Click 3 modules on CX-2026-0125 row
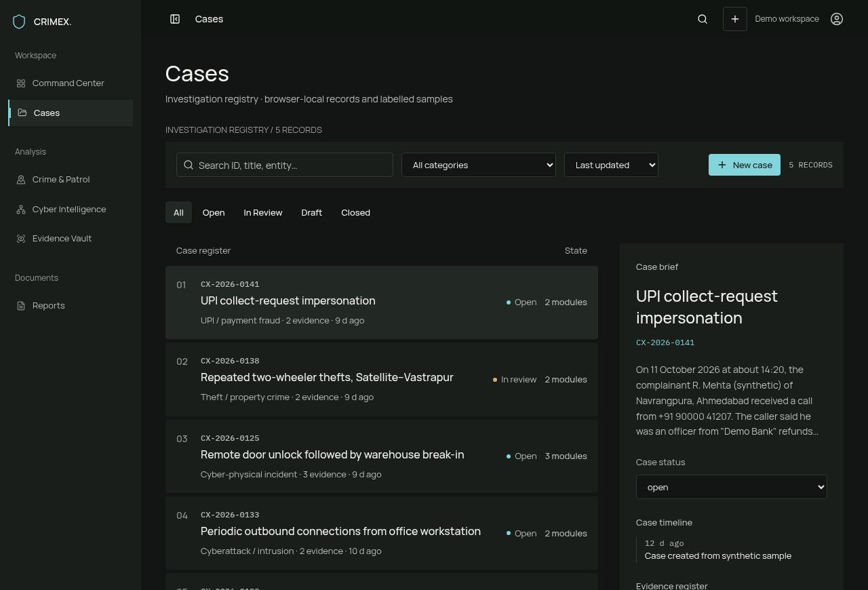The image size is (868, 590). point(566,456)
